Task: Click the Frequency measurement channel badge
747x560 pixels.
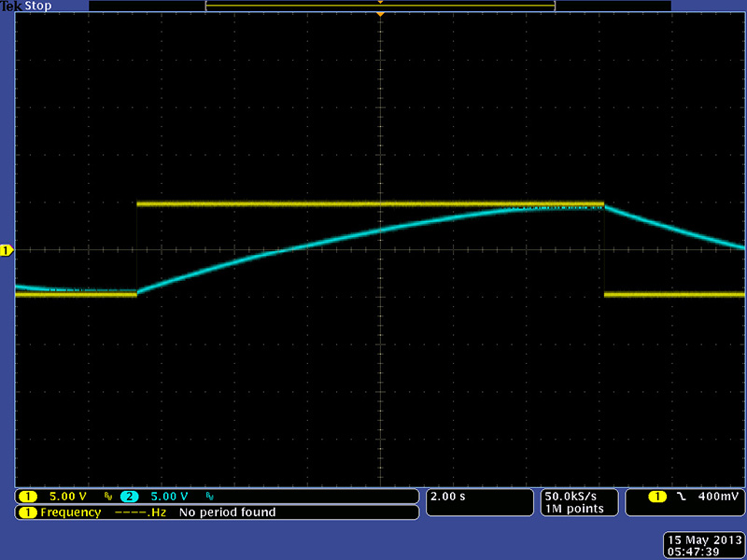Action: coord(28,512)
